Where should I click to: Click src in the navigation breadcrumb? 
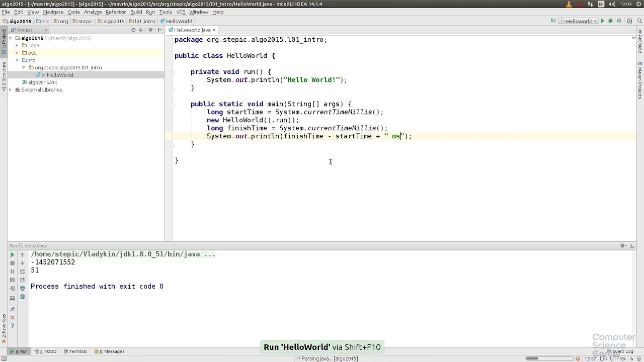click(x=43, y=21)
